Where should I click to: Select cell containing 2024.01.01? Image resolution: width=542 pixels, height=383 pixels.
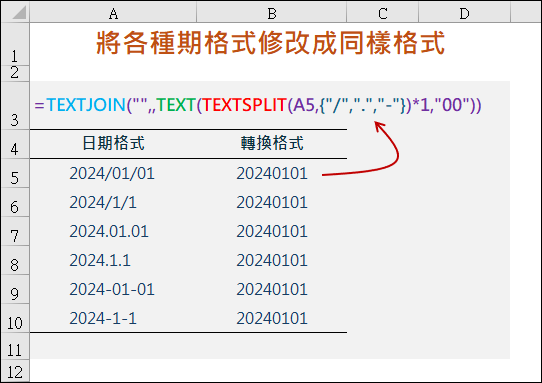[x=113, y=231]
